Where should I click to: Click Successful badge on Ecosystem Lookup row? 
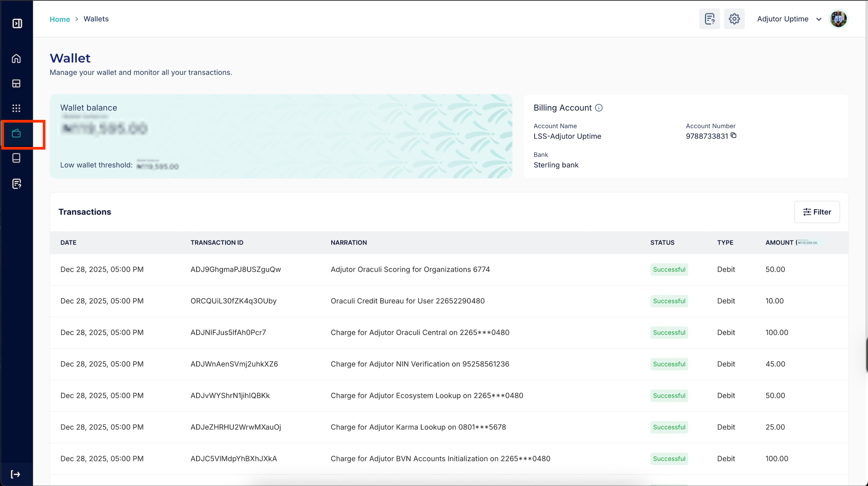[669, 395]
